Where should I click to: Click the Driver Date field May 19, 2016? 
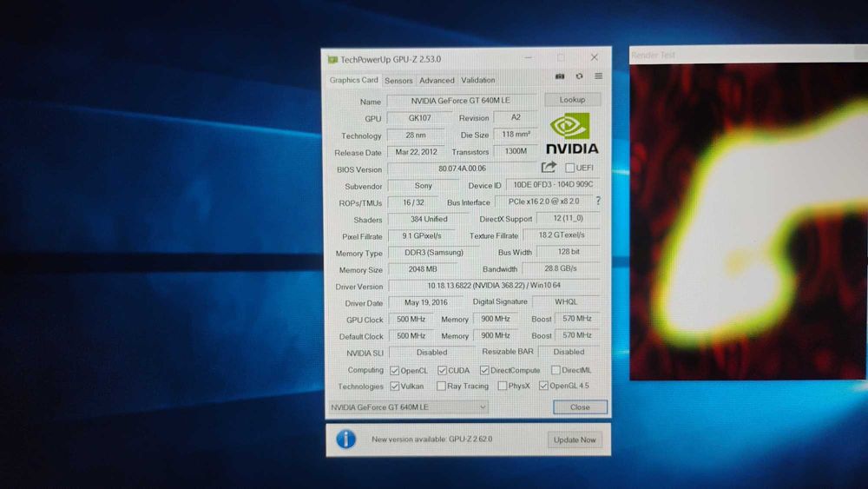(425, 302)
